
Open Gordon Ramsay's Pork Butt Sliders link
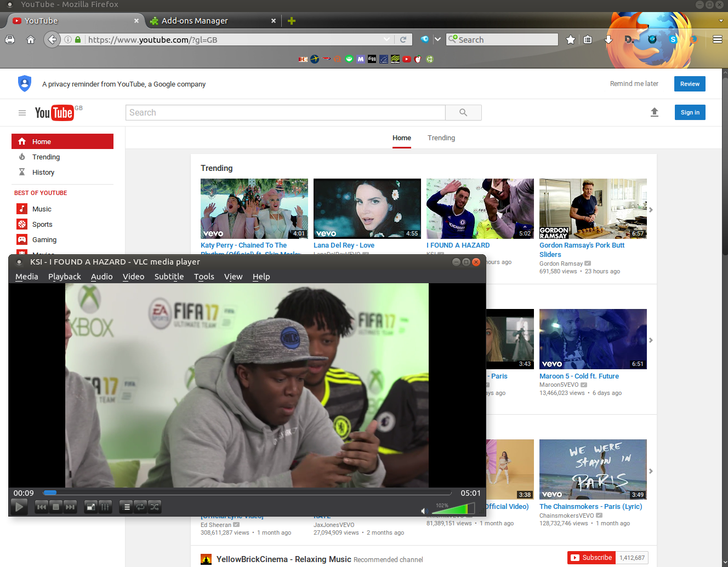coord(582,250)
